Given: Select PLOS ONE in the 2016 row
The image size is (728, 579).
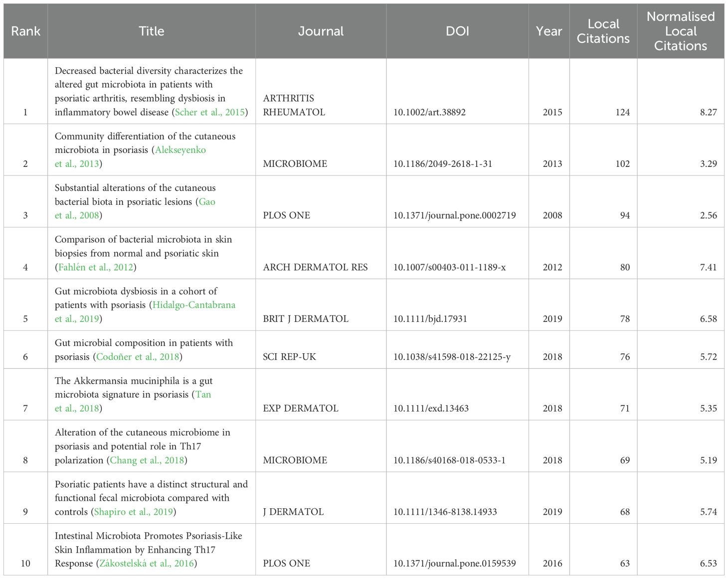Looking at the screenshot, I should 287,564.
